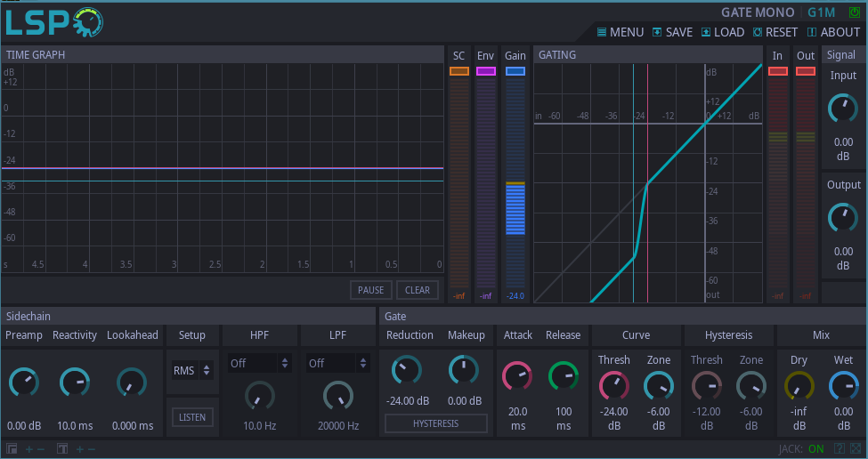The image size is (868, 459).
Task: Click minus next to font scaling icon
Action: pos(92,449)
